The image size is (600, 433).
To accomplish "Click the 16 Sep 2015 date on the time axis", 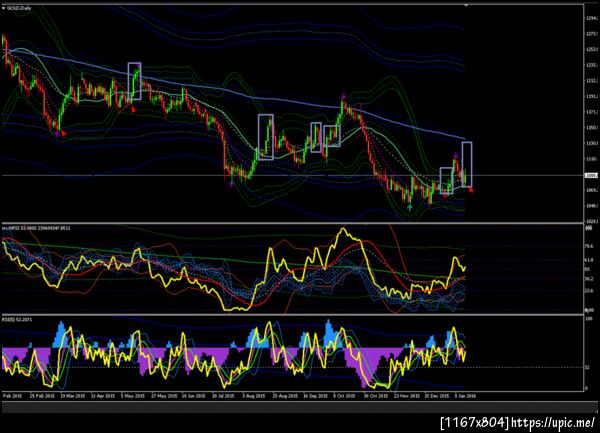I will coord(315,396).
